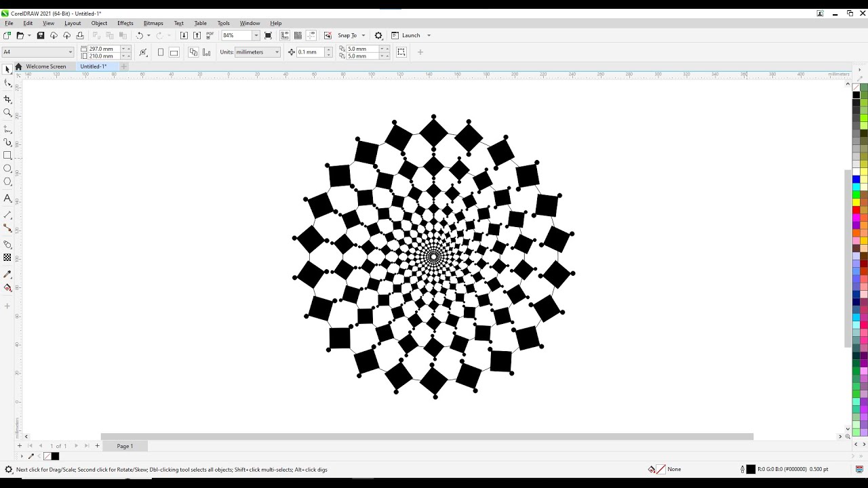The height and width of the screenshot is (488, 868).
Task: Select the Transparency checkerboard tool
Action: [7, 258]
